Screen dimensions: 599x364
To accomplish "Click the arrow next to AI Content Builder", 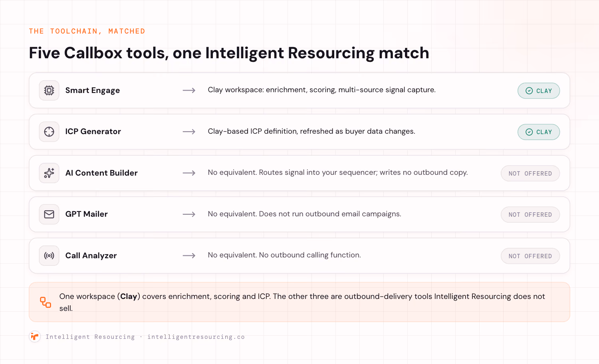I will tap(189, 173).
